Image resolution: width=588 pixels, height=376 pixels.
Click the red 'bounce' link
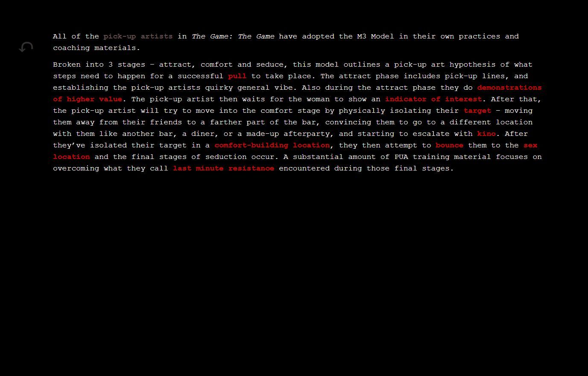[x=449, y=145]
